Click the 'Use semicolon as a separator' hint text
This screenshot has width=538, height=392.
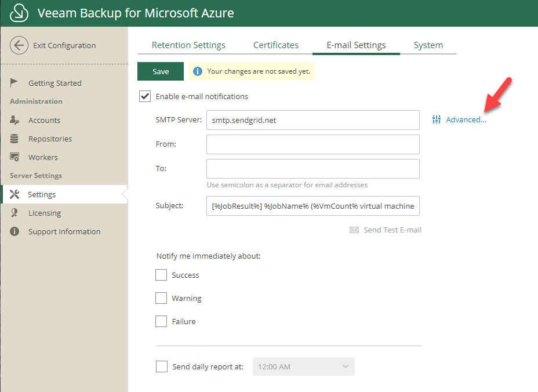click(287, 184)
